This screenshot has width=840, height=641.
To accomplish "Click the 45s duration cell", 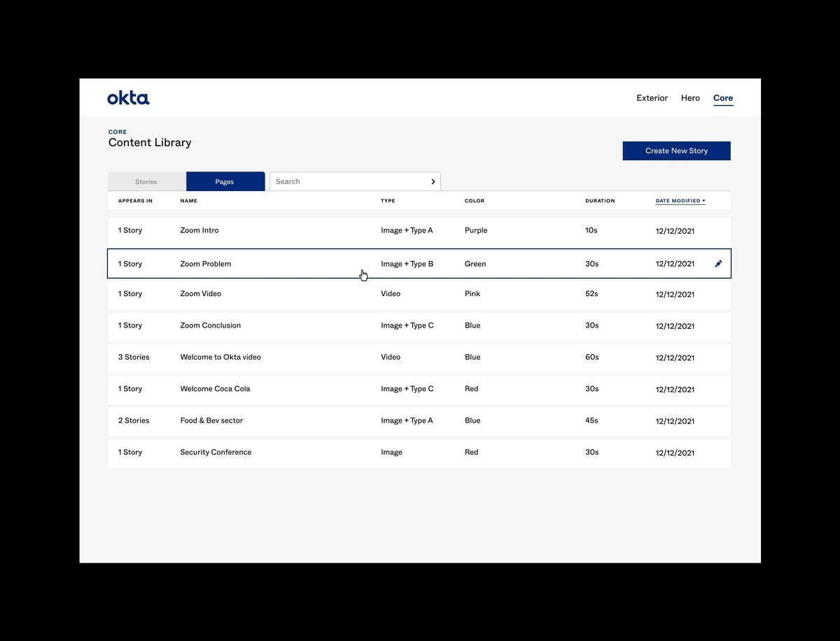I will coord(591,421).
